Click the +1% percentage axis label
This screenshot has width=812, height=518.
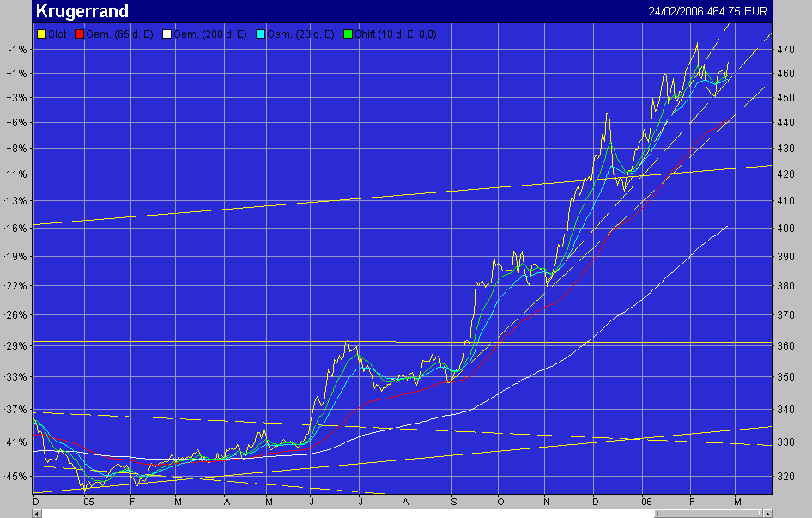coord(16,74)
